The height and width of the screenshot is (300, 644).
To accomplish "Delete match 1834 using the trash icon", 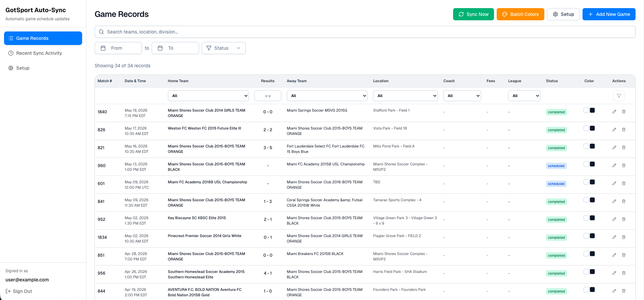I will point(624,237).
